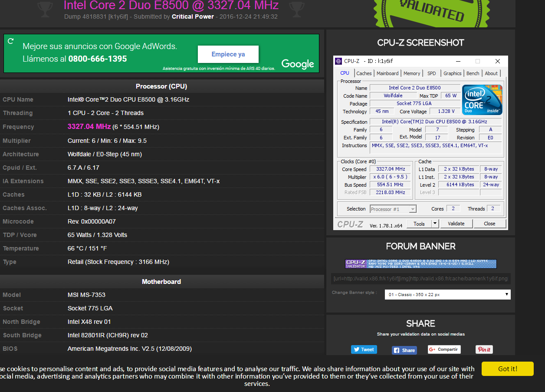Click the Tools button in CPU-Z
Screen dimensions: 545x392
(x=419, y=224)
